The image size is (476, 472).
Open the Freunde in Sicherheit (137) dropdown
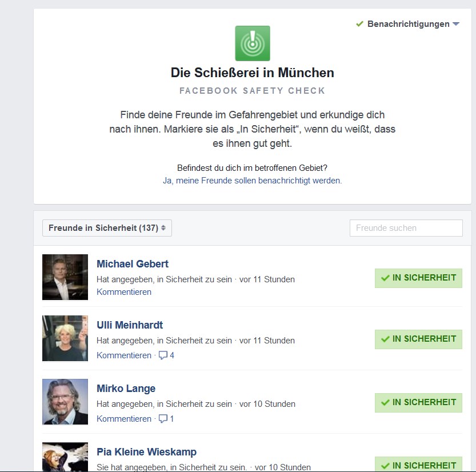(107, 228)
